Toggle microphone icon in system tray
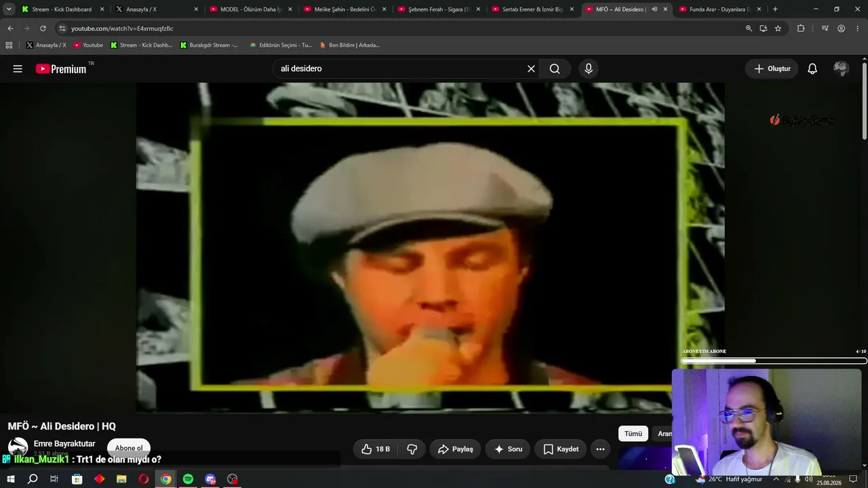The width and height of the screenshot is (868, 488). tap(797, 479)
